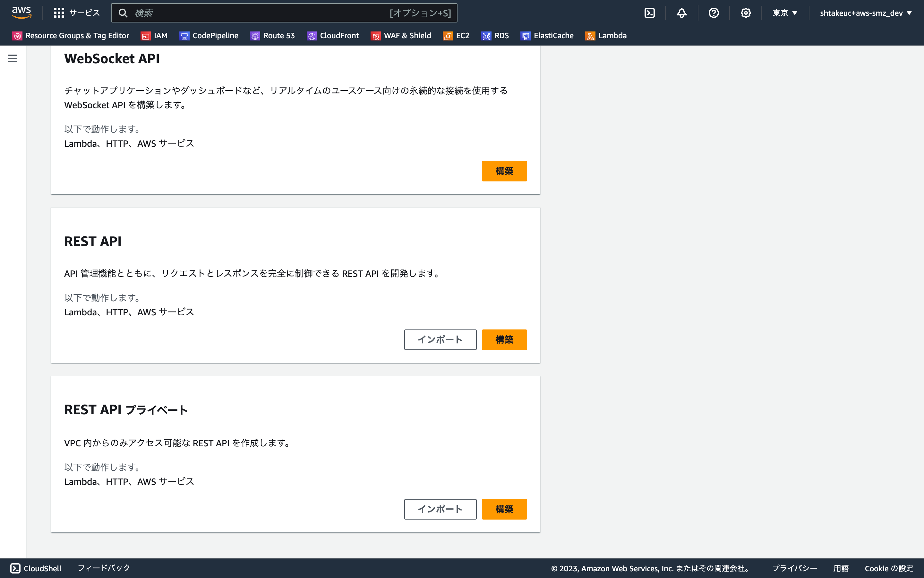
Task: Go to the RDS shortcut label
Action: (x=502, y=36)
